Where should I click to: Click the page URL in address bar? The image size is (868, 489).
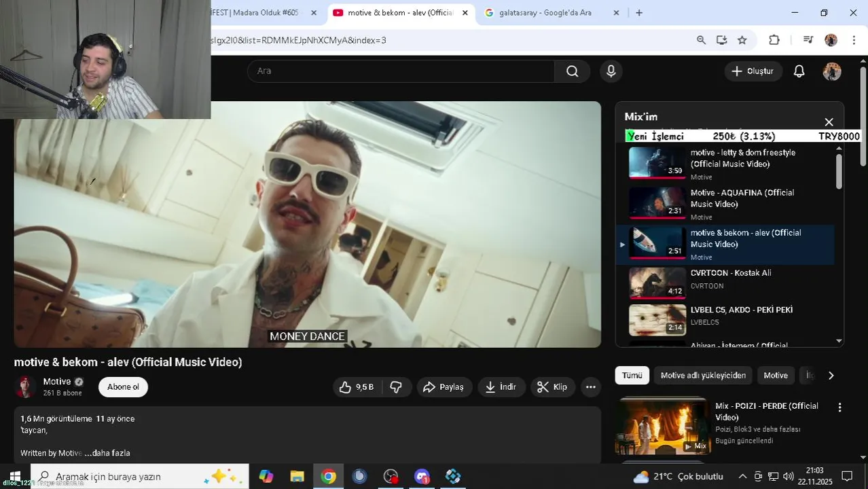299,40
